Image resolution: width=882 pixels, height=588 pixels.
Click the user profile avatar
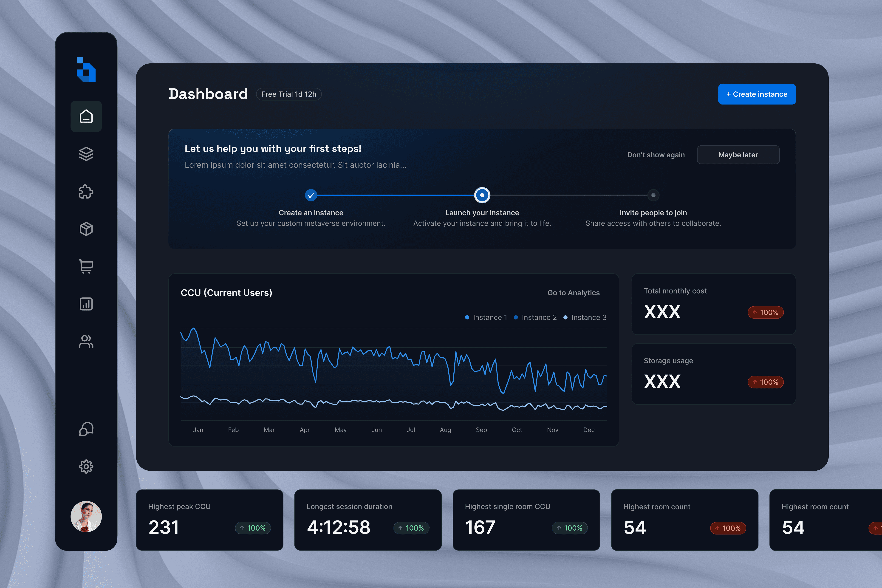[x=86, y=516]
